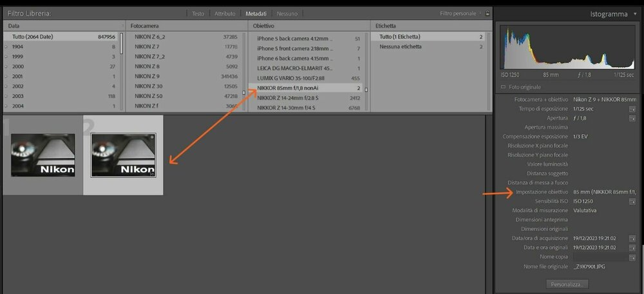Click the arrow icon next to Nome copia

[632, 257]
